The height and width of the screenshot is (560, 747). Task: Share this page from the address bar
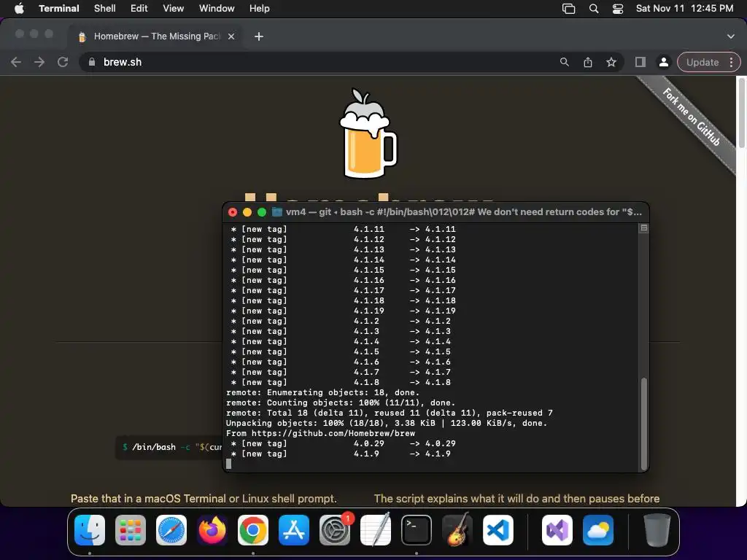[x=588, y=63]
